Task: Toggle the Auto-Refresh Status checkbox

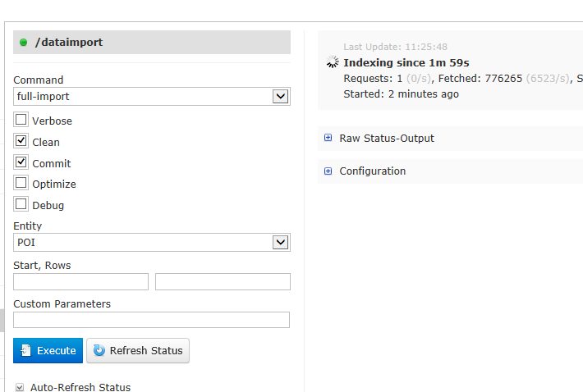Action: click(x=20, y=387)
